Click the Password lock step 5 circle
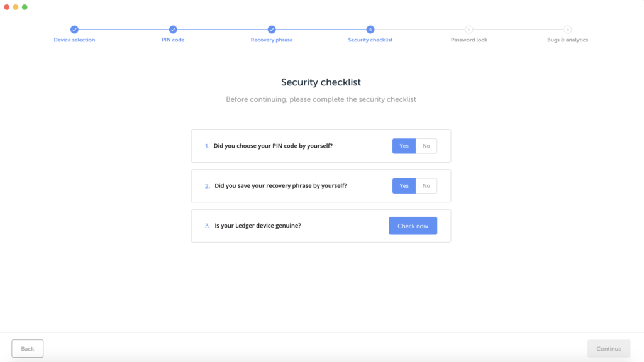 point(469,30)
